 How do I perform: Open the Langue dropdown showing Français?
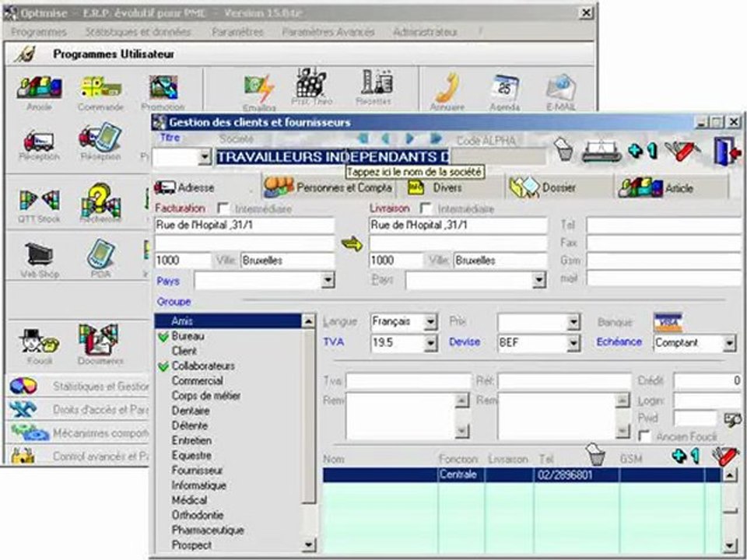point(430,322)
